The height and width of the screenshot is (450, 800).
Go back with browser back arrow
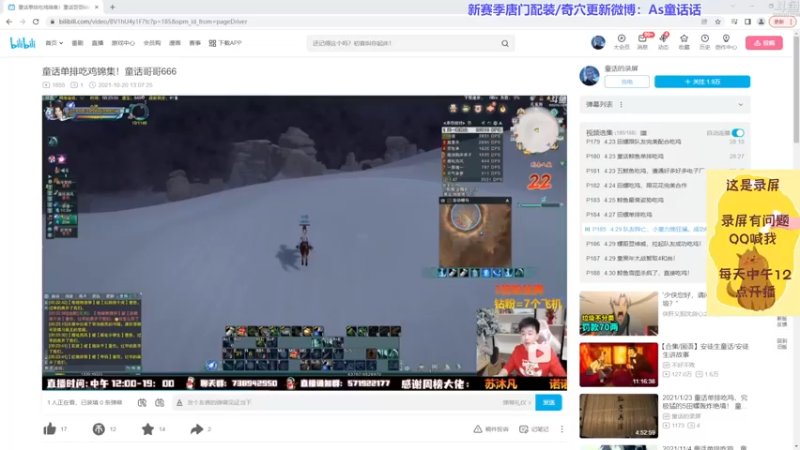point(9,21)
